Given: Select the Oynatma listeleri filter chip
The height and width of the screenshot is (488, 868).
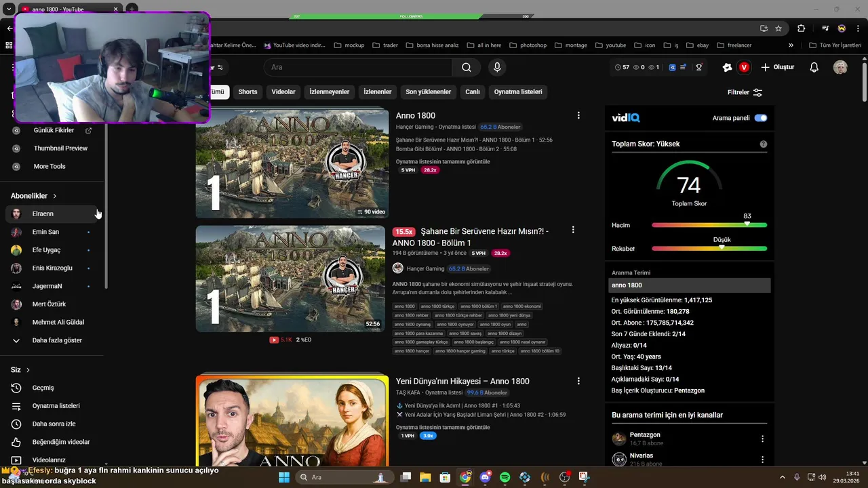Looking at the screenshot, I should (x=518, y=92).
